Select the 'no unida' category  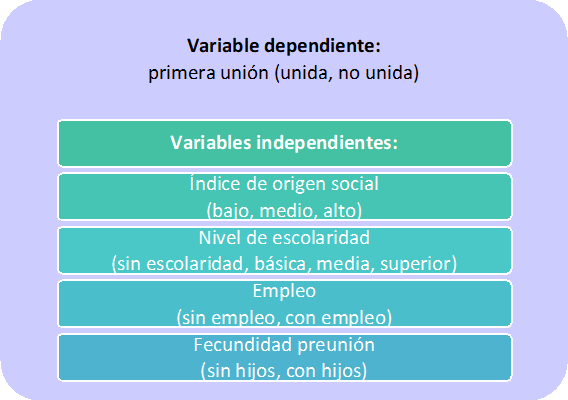pos(376,73)
